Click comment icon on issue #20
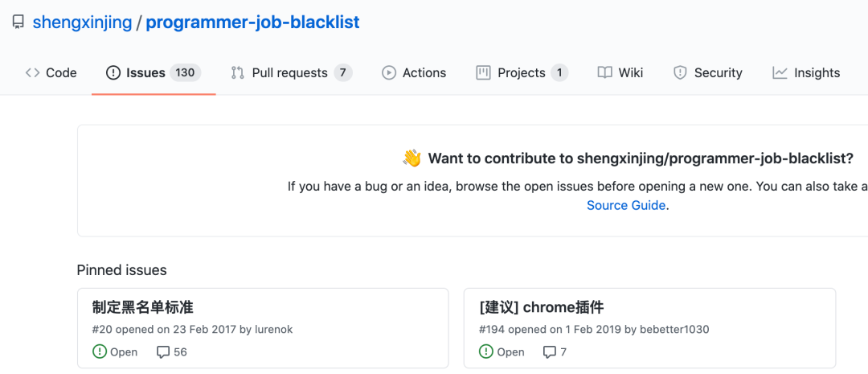The height and width of the screenshot is (374, 868). (x=163, y=352)
